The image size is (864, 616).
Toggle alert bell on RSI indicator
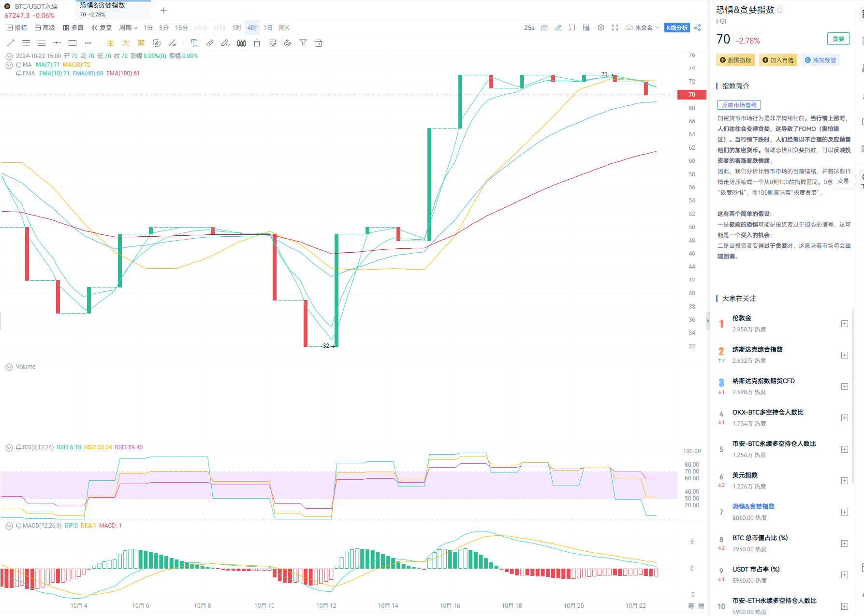[19, 447]
